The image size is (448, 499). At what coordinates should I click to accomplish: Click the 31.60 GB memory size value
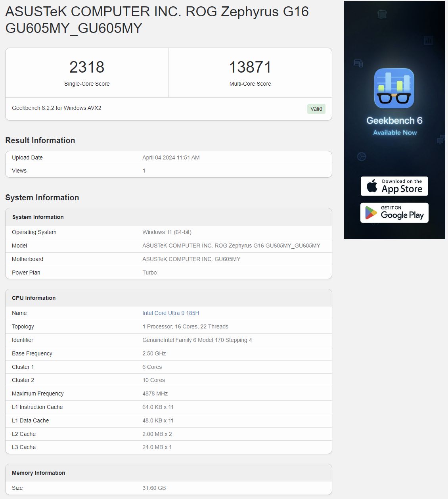(154, 488)
